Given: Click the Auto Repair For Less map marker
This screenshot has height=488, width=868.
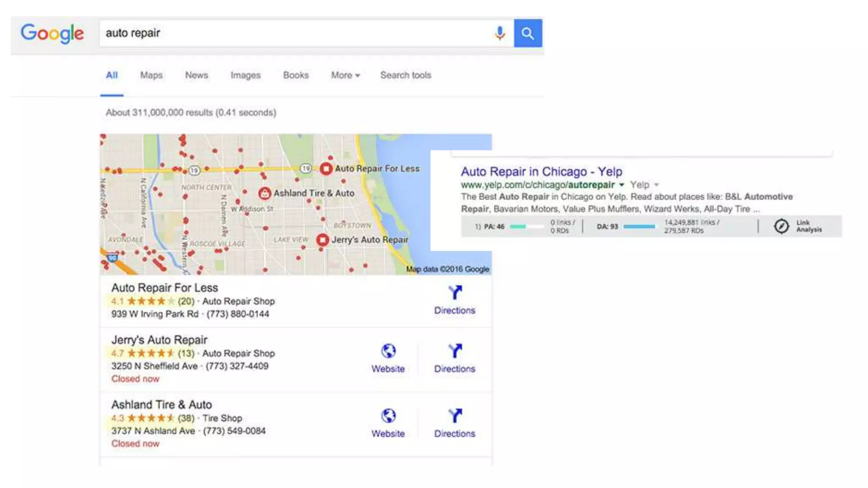Looking at the screenshot, I should click(x=325, y=169).
